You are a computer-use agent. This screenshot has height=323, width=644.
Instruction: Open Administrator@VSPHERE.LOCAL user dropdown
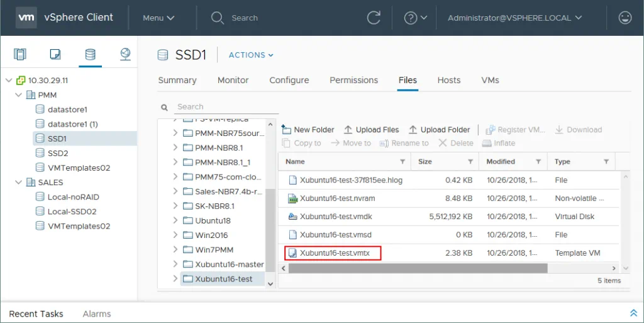(x=514, y=18)
